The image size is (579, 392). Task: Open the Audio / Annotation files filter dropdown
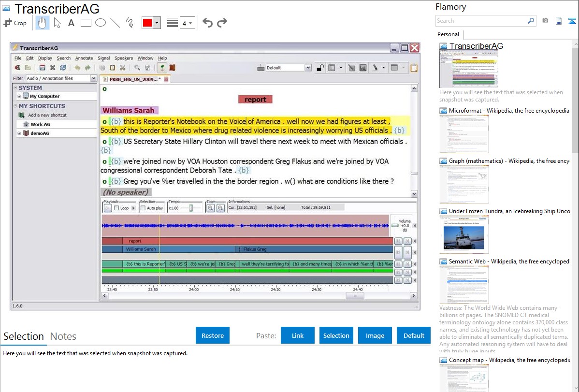[x=93, y=78]
